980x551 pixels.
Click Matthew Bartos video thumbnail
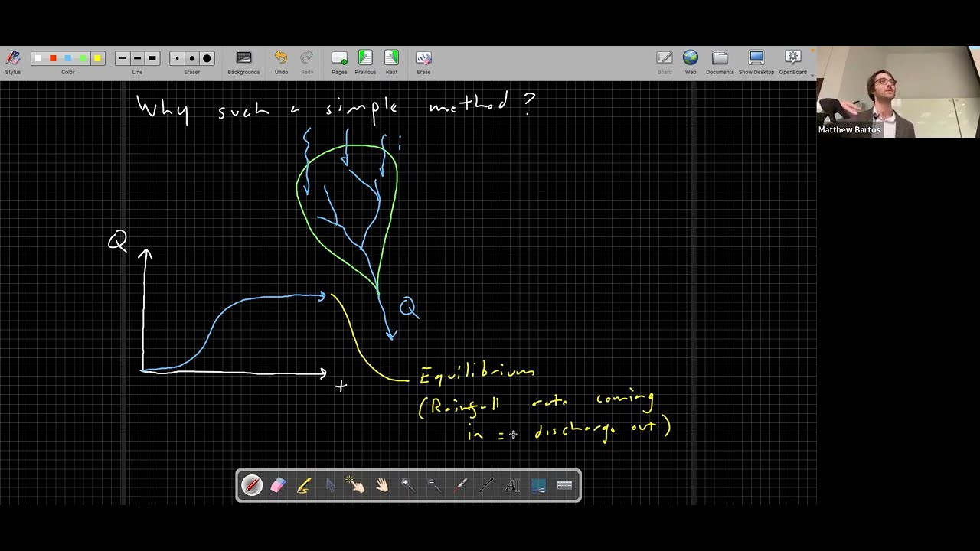point(898,92)
